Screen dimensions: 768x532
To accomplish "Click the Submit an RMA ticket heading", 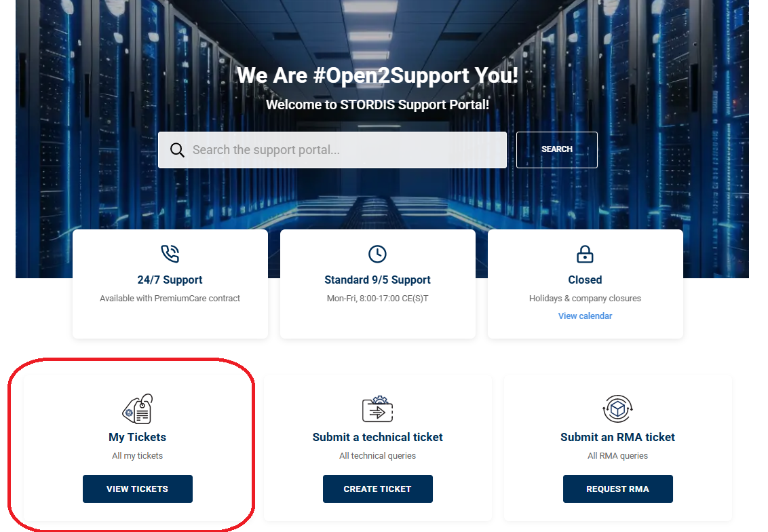I will point(617,437).
